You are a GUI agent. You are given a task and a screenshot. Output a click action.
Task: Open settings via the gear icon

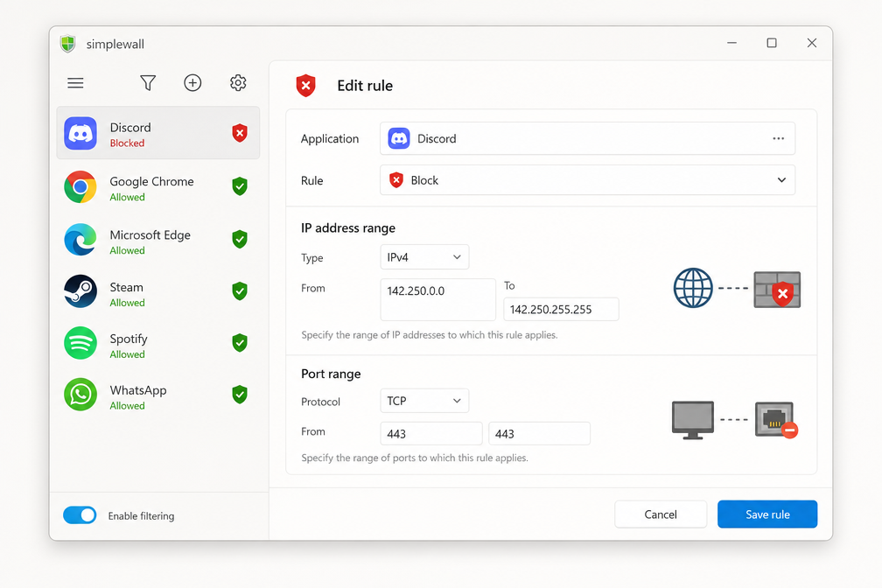pos(238,83)
